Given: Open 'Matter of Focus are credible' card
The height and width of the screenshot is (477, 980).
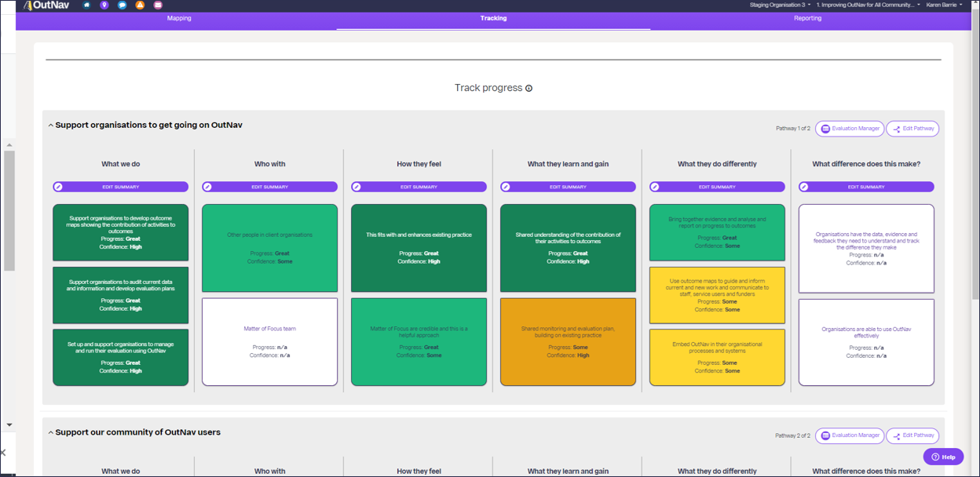Looking at the screenshot, I should pyautogui.click(x=419, y=342).
